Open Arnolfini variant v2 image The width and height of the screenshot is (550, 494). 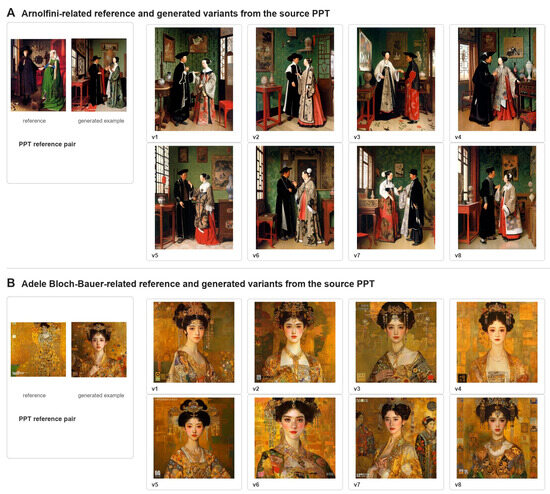tap(295, 79)
